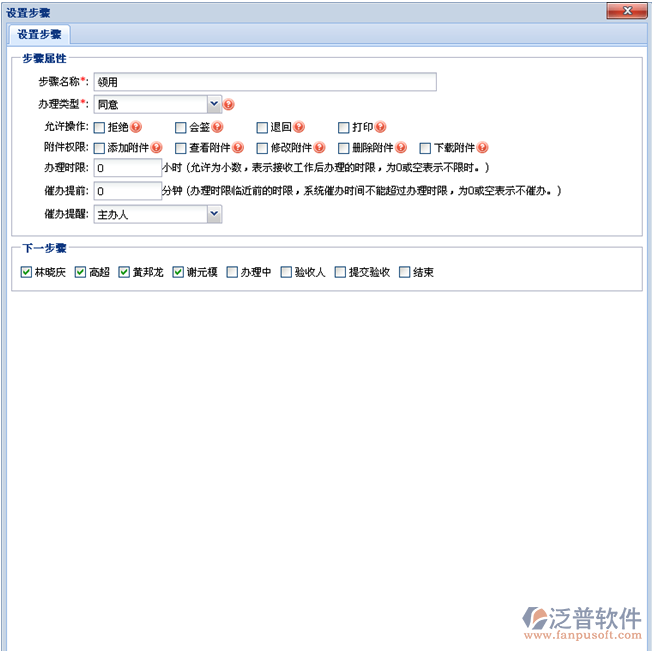Click help icon beside 添加附件 option

point(156,147)
